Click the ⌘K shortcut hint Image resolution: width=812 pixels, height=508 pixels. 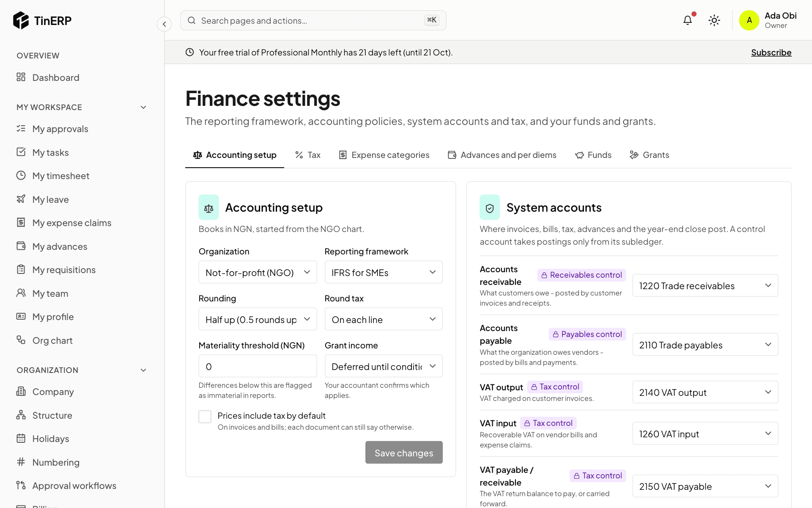[x=432, y=20]
